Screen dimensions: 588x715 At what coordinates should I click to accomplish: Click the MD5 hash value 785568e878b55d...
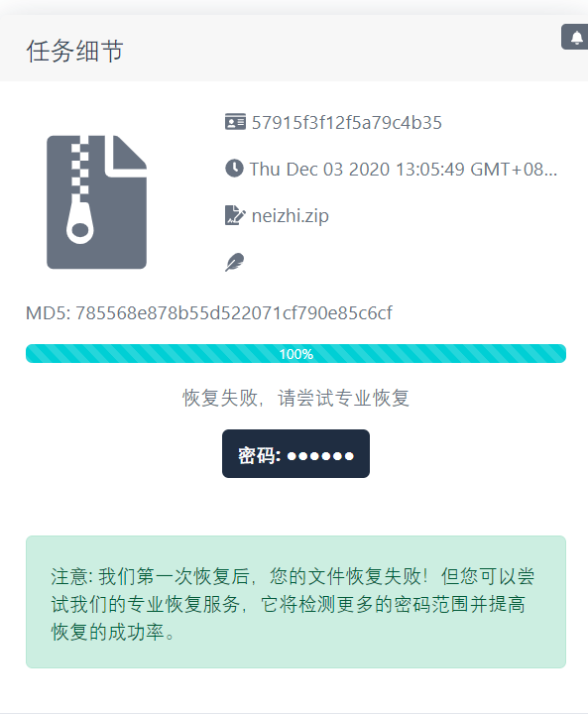pyautogui.click(x=233, y=313)
